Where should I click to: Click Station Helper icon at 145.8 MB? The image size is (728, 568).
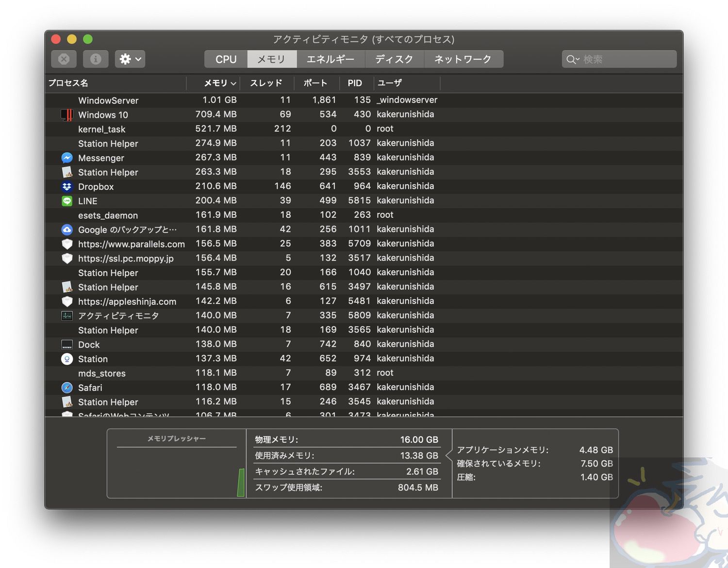[x=67, y=287]
